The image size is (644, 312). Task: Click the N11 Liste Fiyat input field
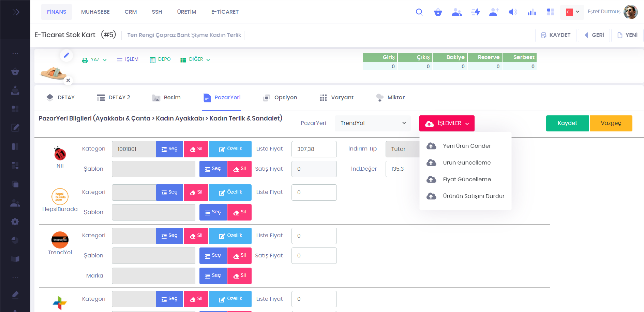(314, 149)
